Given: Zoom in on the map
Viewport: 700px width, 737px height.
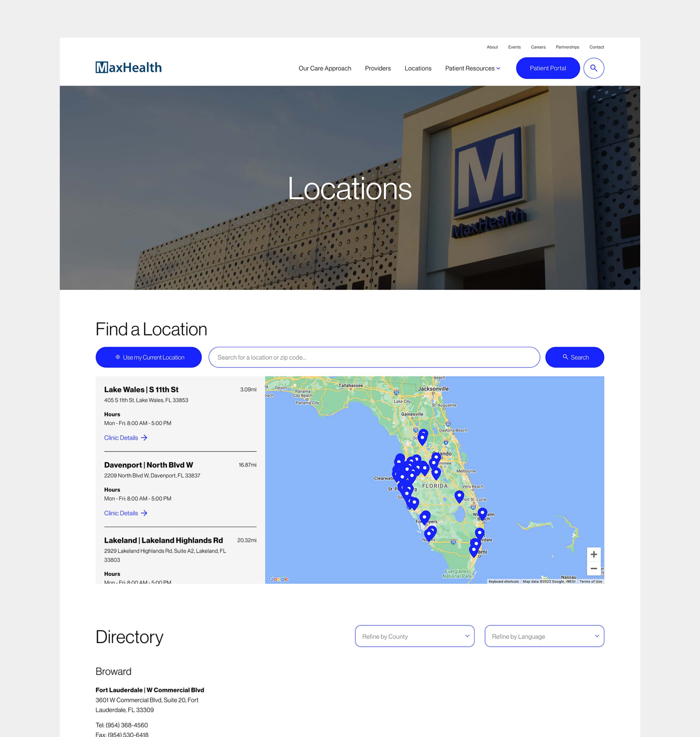Looking at the screenshot, I should click(593, 554).
